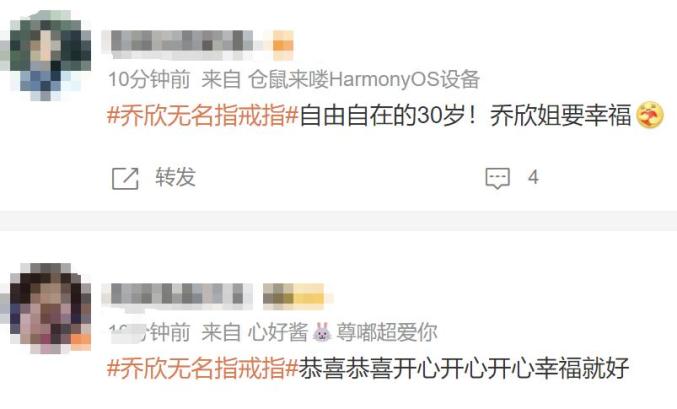
Task: Click the timestamp of the second post
Action: click(149, 333)
